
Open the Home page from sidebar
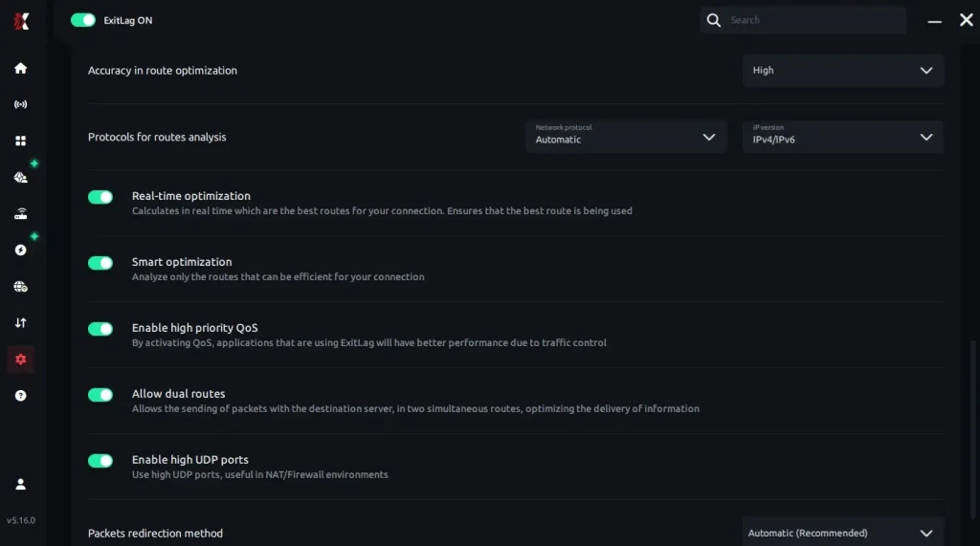pos(21,68)
